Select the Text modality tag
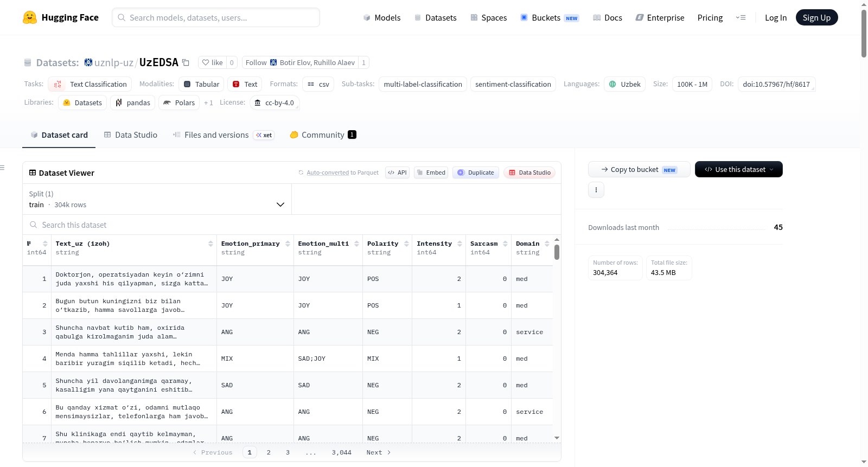The width and height of the screenshot is (868, 467). pos(245,84)
